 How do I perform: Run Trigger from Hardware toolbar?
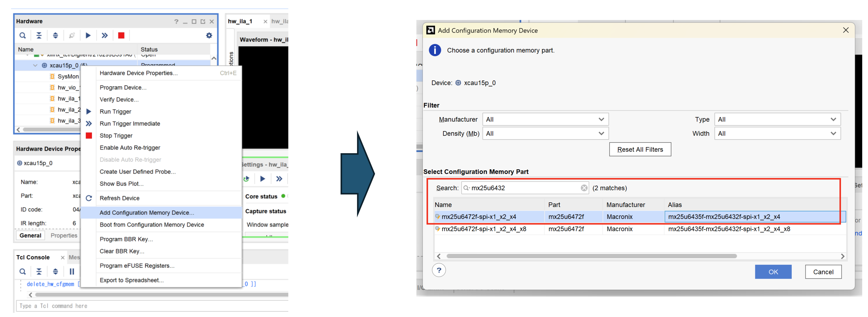(88, 35)
